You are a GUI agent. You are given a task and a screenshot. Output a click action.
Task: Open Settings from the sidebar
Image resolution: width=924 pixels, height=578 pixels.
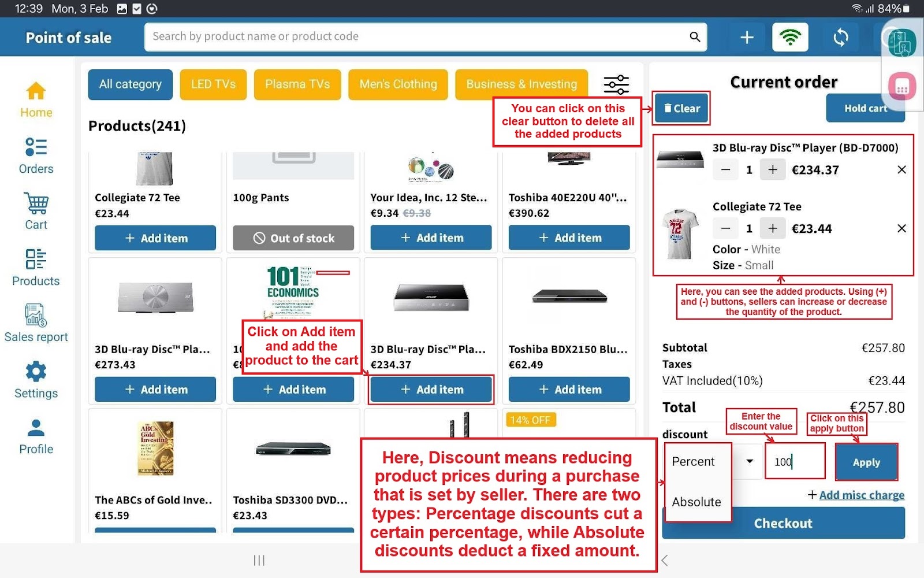point(36,380)
